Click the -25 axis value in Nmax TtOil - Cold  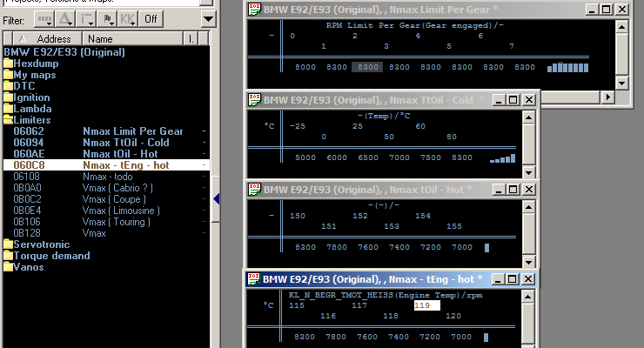pyautogui.click(x=298, y=126)
